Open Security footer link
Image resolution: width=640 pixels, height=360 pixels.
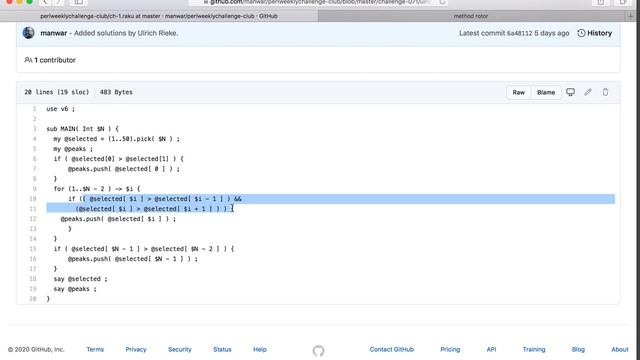180,349
